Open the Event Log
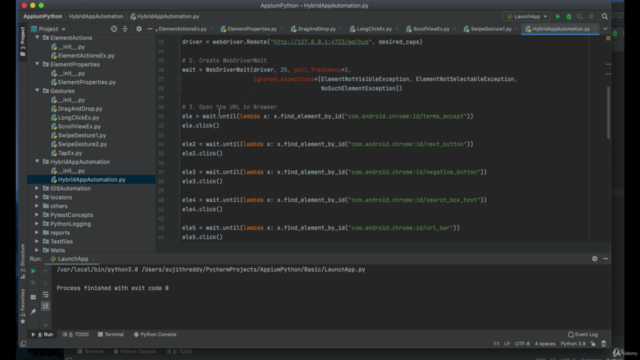 pyautogui.click(x=583, y=334)
